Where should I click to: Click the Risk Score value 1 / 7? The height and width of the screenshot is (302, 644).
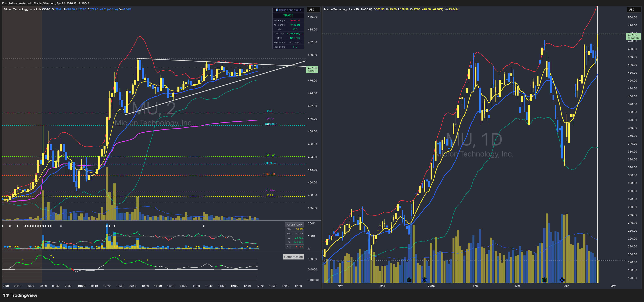click(295, 47)
